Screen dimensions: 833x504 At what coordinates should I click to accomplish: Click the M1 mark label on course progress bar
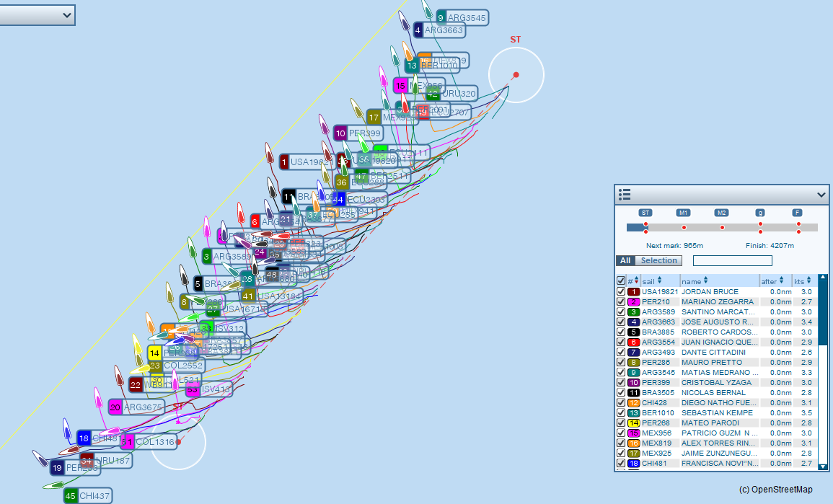pos(684,213)
